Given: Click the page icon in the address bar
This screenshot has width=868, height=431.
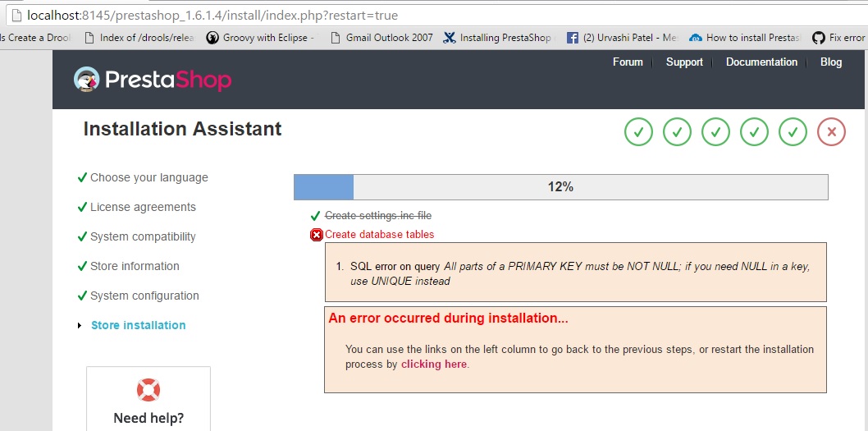Looking at the screenshot, I should (x=16, y=16).
